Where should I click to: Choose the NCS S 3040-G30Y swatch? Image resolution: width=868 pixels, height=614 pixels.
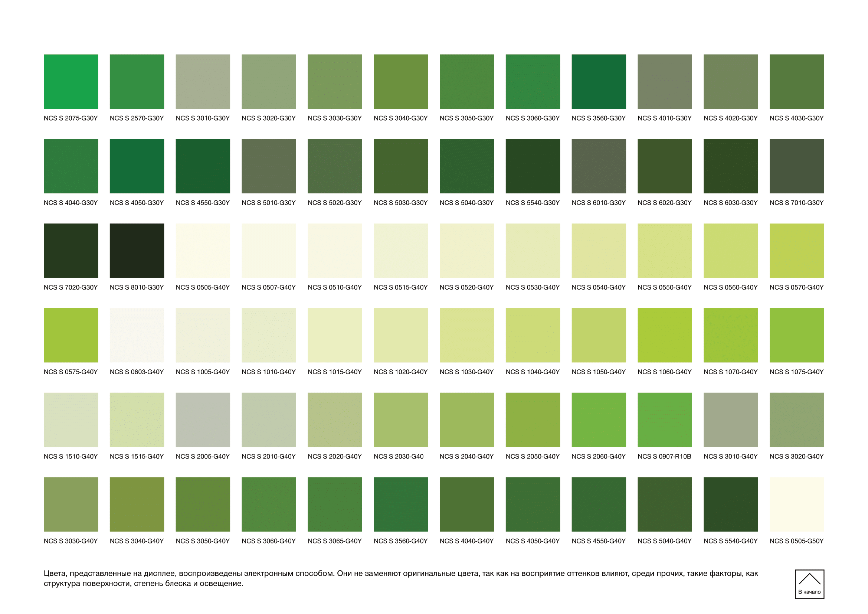coord(401,82)
